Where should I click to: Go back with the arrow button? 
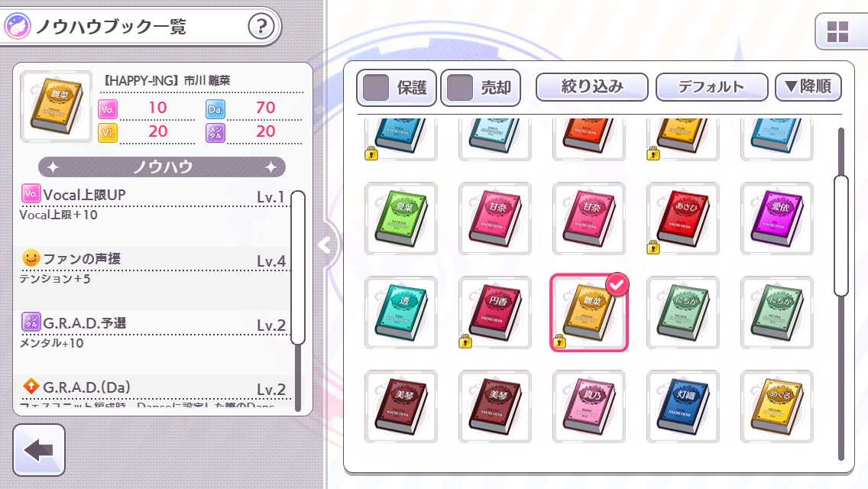(39, 450)
